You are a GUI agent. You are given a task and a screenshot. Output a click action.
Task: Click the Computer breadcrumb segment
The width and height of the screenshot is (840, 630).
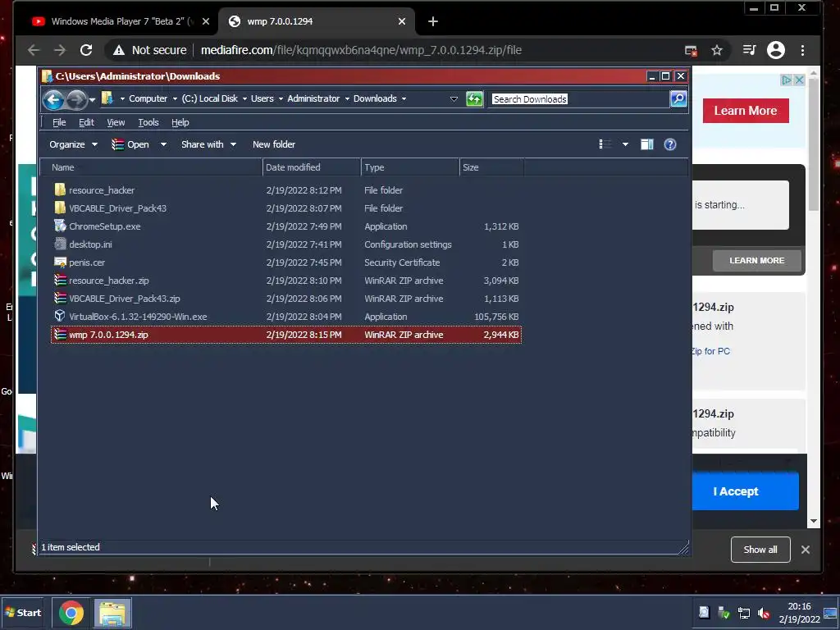coord(148,98)
